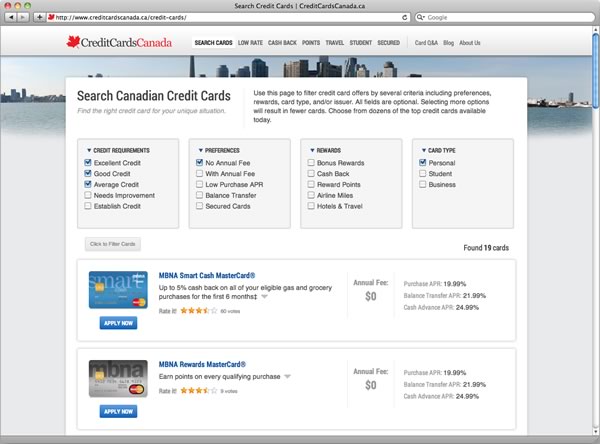Image resolution: width=600 pixels, height=444 pixels.
Task: Open the Card Q&A link
Action: [426, 42]
